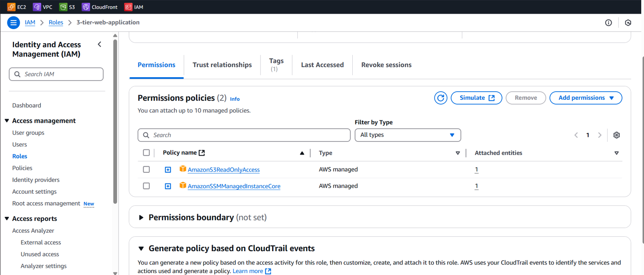This screenshot has height=275, width=644.
Task: Open table preferences gear icon
Action: coord(616,135)
